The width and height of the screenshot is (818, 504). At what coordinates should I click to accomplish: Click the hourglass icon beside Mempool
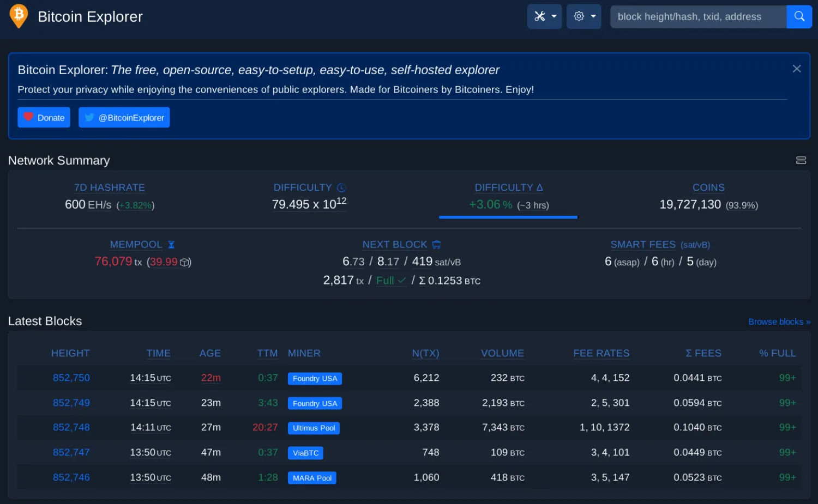click(x=171, y=245)
